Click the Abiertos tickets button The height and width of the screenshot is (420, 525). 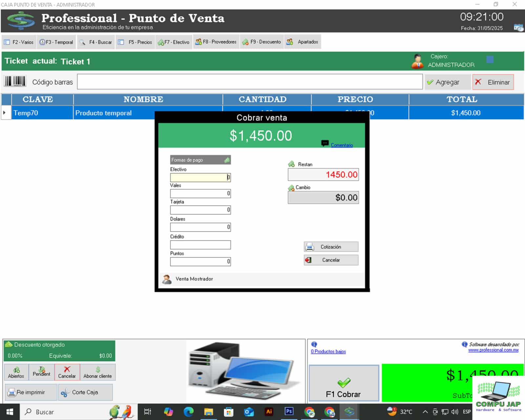tap(16, 372)
